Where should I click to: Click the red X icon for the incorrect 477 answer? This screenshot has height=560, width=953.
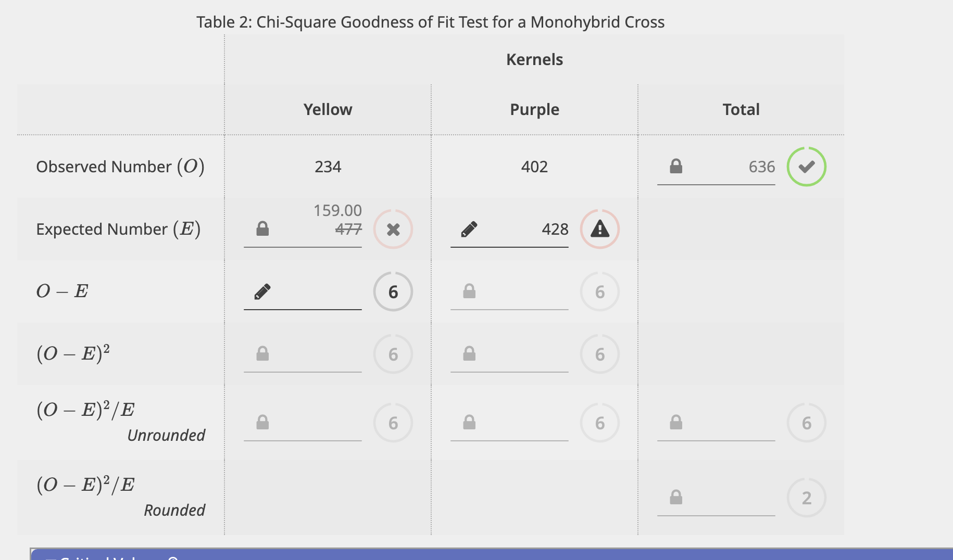(393, 229)
